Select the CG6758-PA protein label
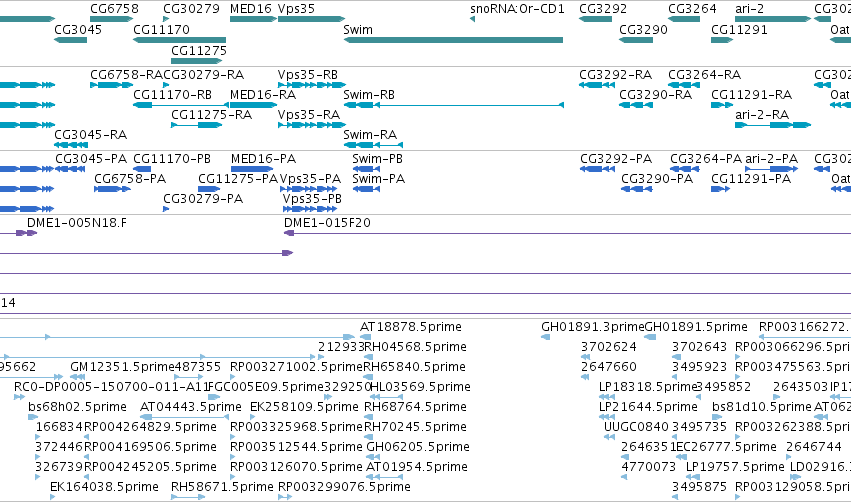The image size is (851, 502). click(130, 179)
